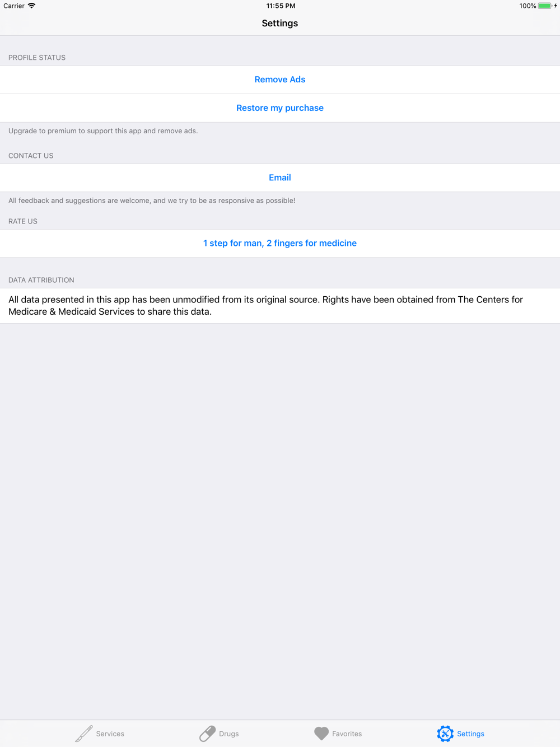
Task: Click the battery status icon
Action: 545,6
